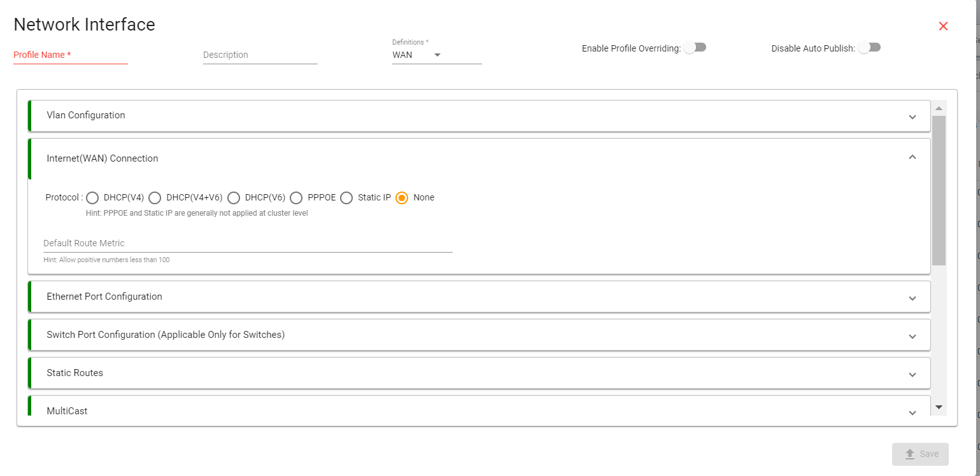Viewport: 980px width, 476px height.
Task: Select the PPPOE protocol radio button
Action: click(x=296, y=198)
